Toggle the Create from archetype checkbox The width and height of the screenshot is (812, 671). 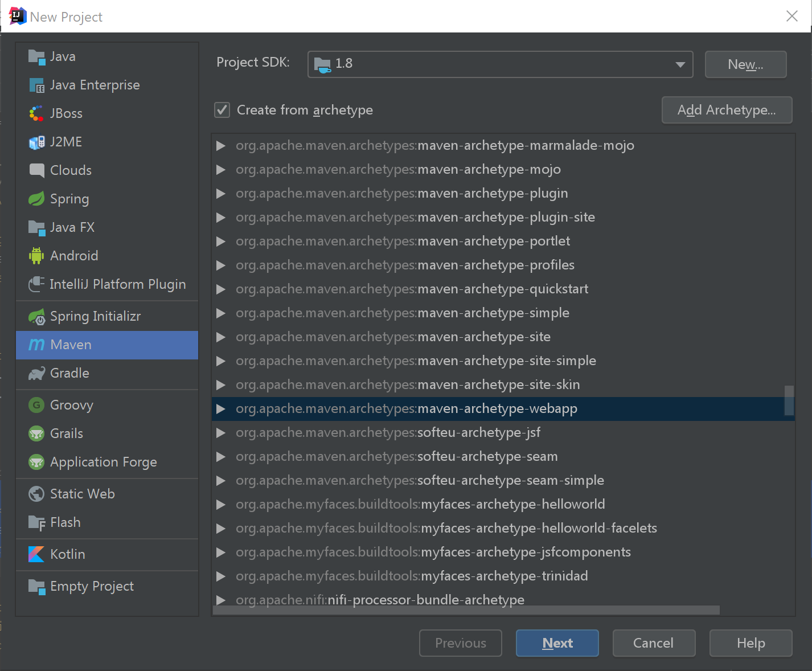(x=222, y=110)
